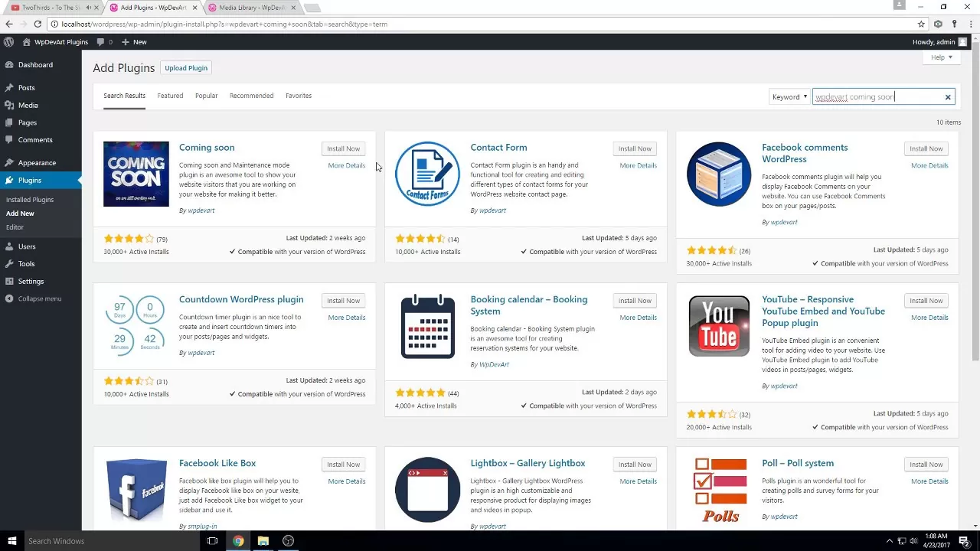Open the WordPress logo menu
The width and height of the screenshot is (980, 551).
(x=9, y=42)
